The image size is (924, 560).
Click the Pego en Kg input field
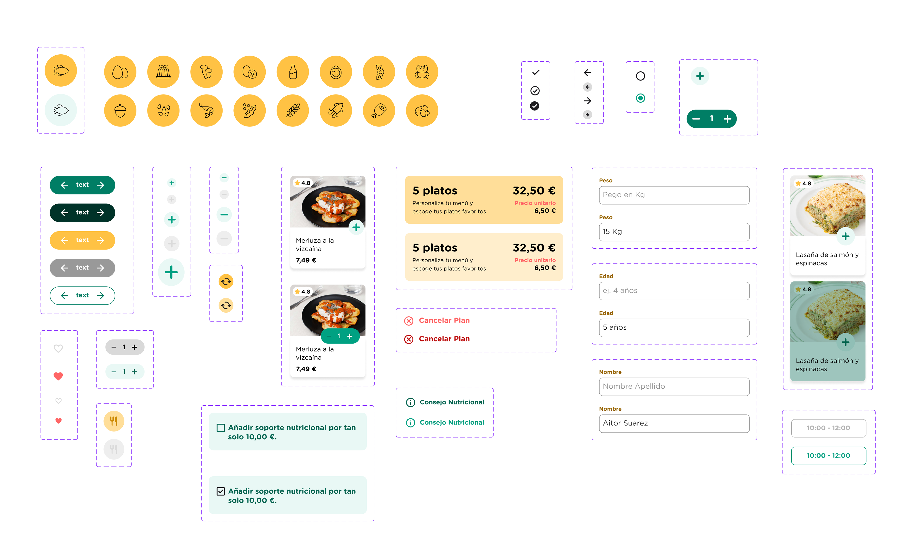pos(674,195)
